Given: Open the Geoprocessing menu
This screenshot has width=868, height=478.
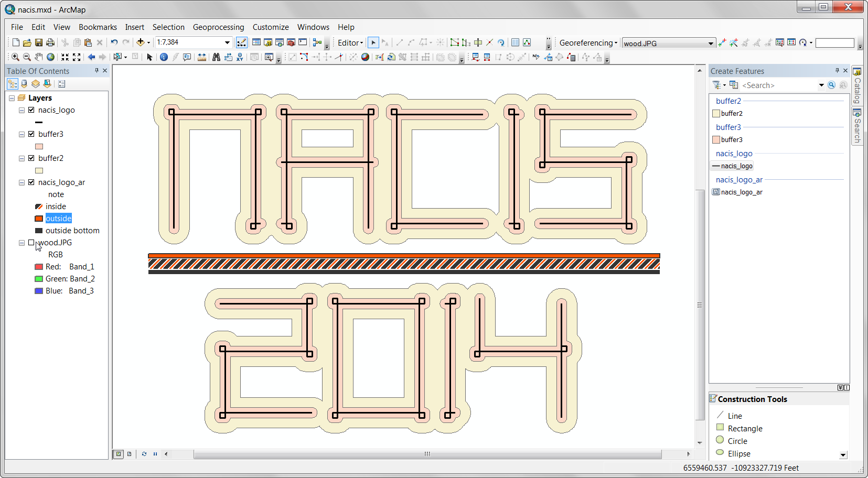Looking at the screenshot, I should 218,27.
